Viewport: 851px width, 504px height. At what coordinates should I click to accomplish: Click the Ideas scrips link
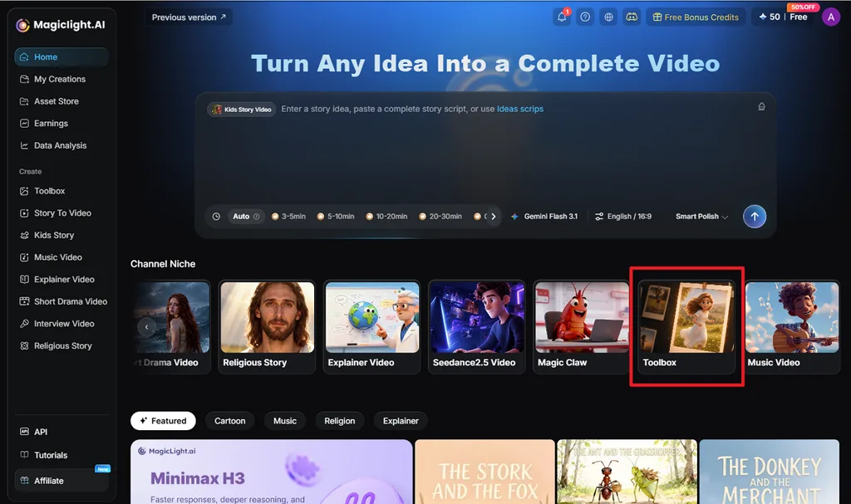(520, 109)
